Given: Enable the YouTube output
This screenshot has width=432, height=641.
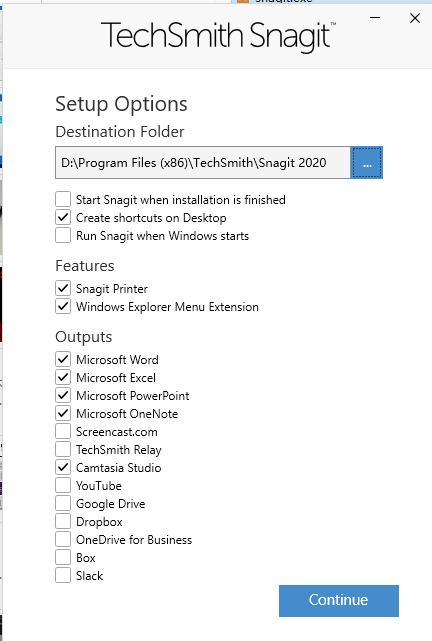Looking at the screenshot, I should coord(63,485).
